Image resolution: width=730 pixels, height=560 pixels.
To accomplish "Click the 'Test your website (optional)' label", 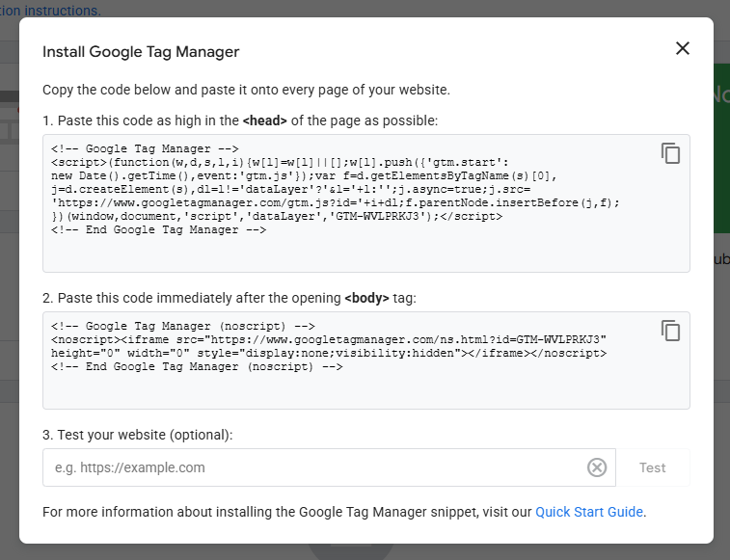I will pos(138,435).
